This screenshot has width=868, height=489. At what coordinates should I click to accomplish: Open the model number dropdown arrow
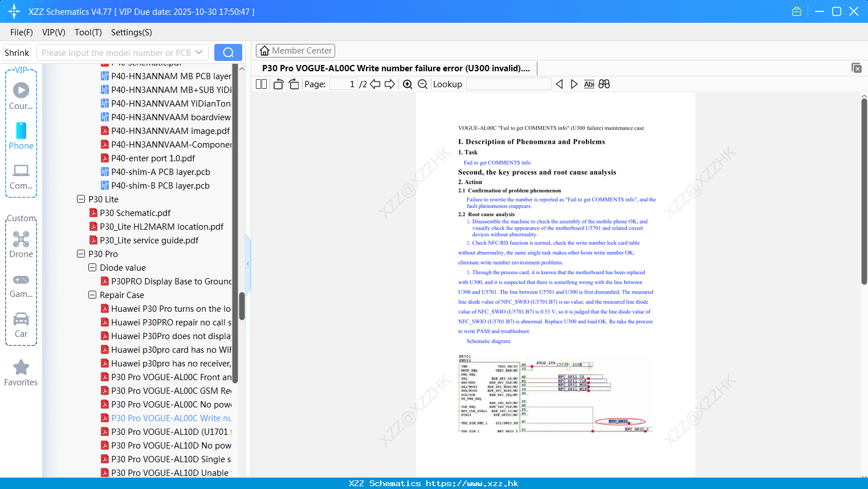[x=199, y=52]
